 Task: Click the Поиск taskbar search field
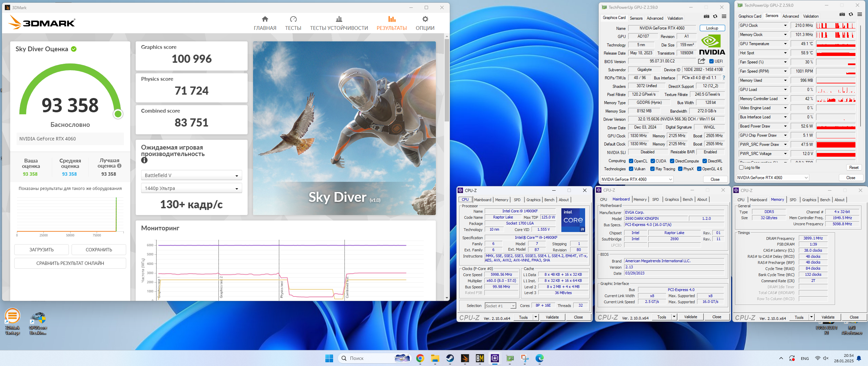pyautogui.click(x=374, y=358)
